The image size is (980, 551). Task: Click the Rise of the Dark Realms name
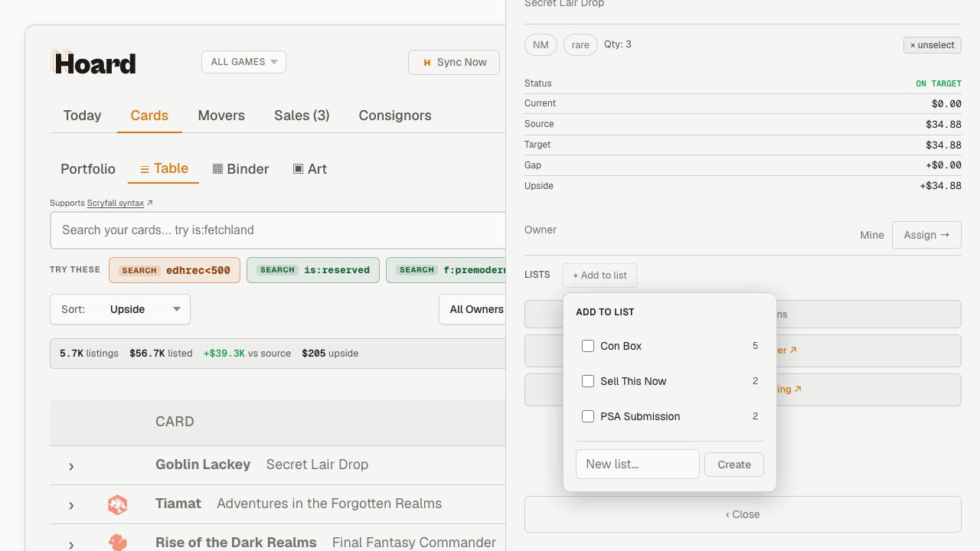tap(236, 543)
